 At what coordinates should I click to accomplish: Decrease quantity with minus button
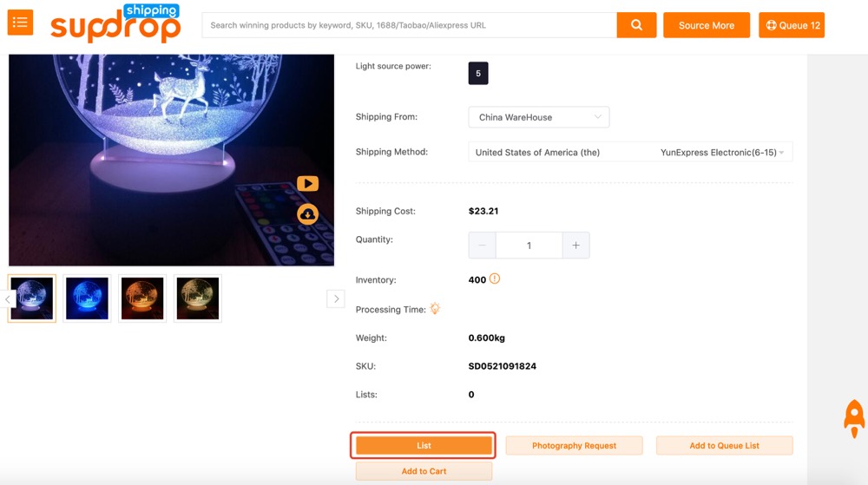[x=482, y=245]
